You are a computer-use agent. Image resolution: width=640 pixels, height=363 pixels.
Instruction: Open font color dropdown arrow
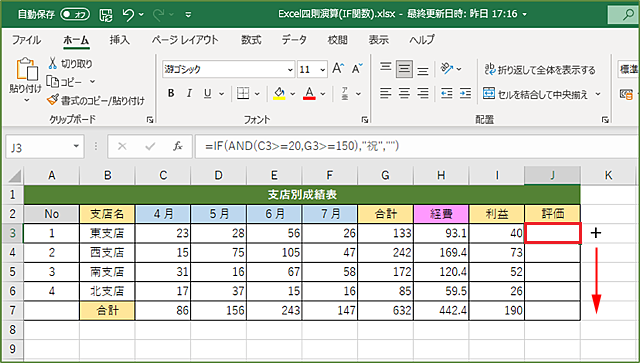(x=323, y=94)
